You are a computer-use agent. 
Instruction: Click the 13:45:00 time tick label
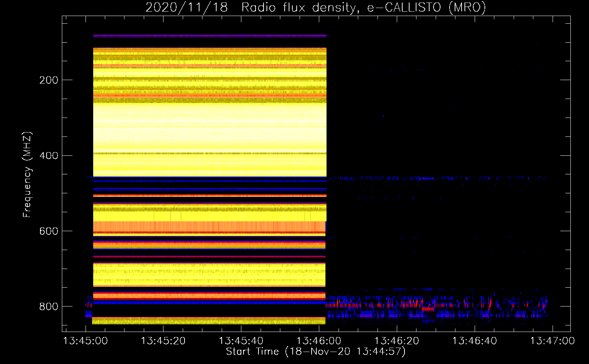tap(86, 341)
